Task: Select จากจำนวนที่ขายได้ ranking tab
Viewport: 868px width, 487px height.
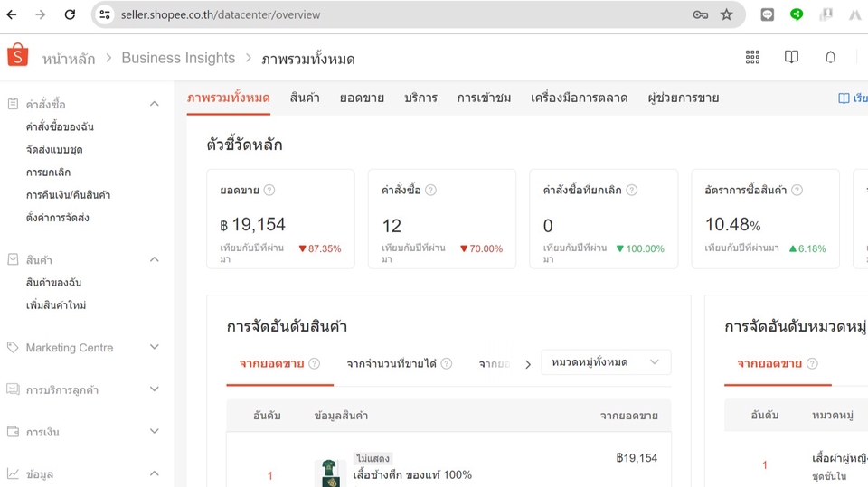Action: pos(392,363)
